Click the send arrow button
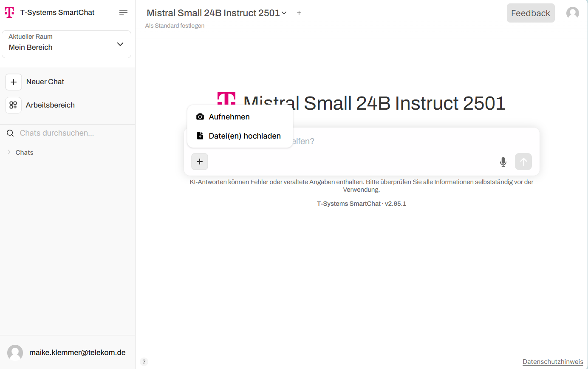588x369 pixels. pyautogui.click(x=523, y=162)
